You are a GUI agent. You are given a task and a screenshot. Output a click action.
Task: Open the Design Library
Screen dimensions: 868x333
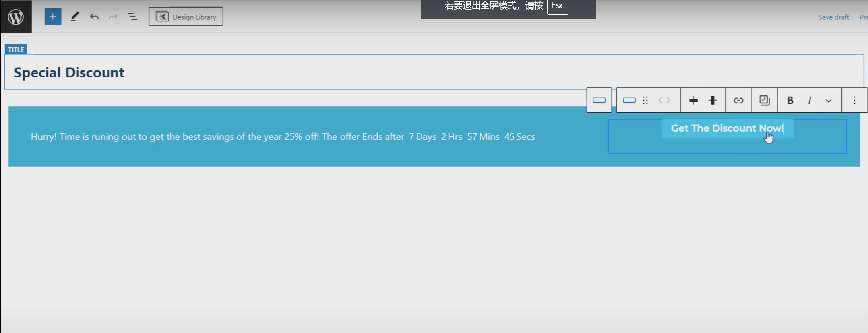[186, 17]
